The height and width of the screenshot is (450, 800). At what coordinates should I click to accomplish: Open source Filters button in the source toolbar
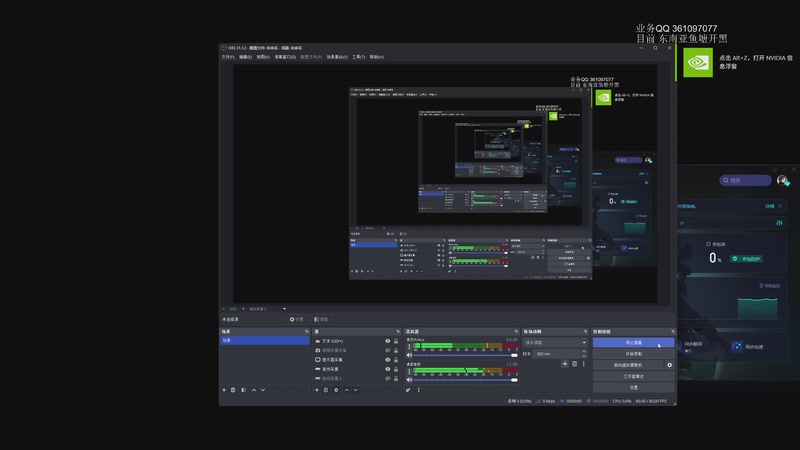321,319
